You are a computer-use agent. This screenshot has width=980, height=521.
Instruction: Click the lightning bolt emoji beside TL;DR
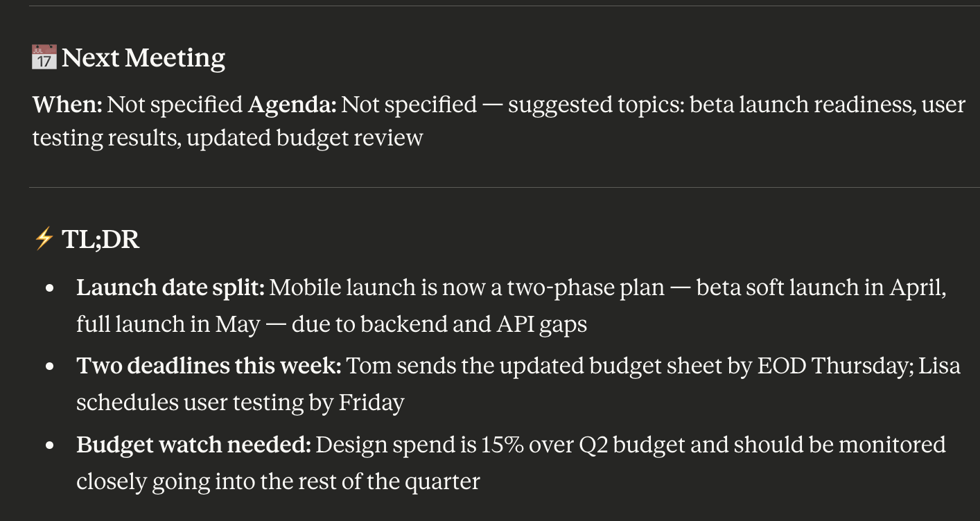point(44,239)
